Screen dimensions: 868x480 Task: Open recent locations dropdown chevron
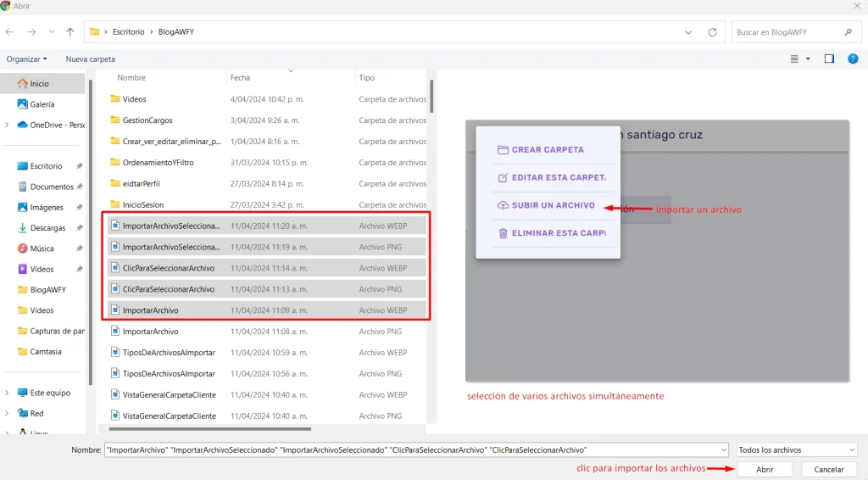(52, 32)
